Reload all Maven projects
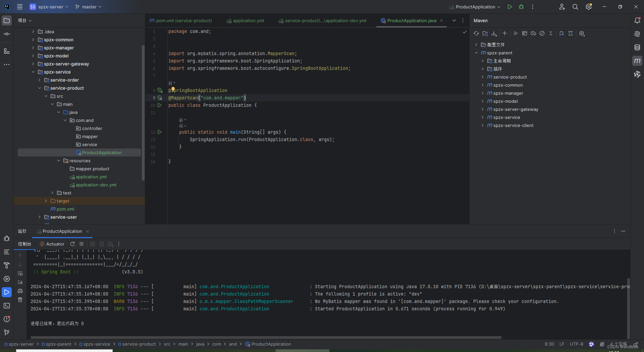This screenshot has width=644, height=352. click(476, 33)
